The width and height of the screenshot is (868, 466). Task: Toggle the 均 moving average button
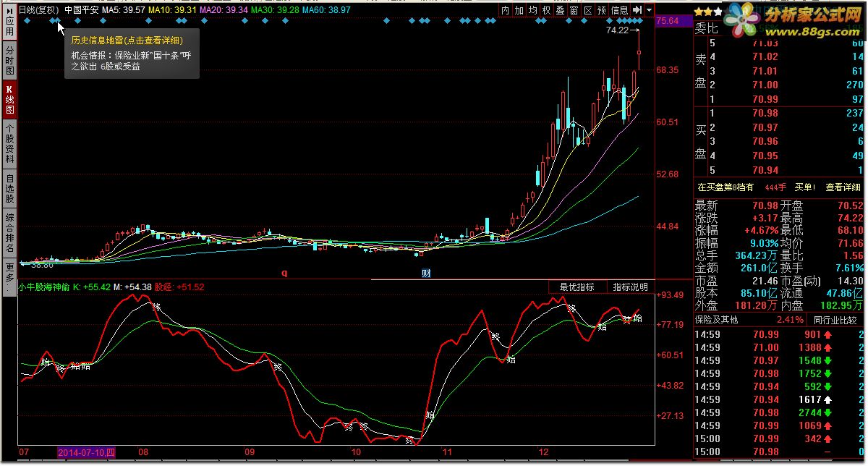[533, 10]
